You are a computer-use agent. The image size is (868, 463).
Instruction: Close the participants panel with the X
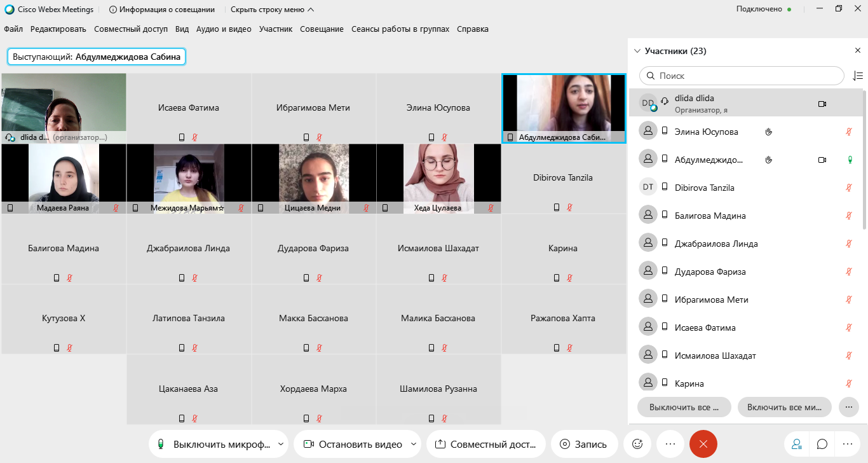tap(857, 50)
